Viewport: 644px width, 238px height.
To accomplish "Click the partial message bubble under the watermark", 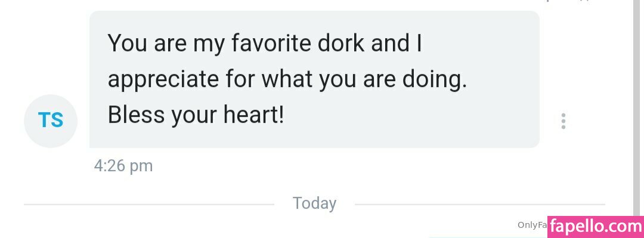I will (x=488, y=237).
